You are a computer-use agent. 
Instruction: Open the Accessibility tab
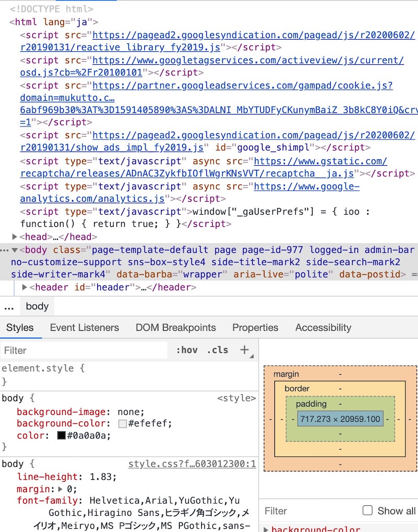(x=323, y=328)
